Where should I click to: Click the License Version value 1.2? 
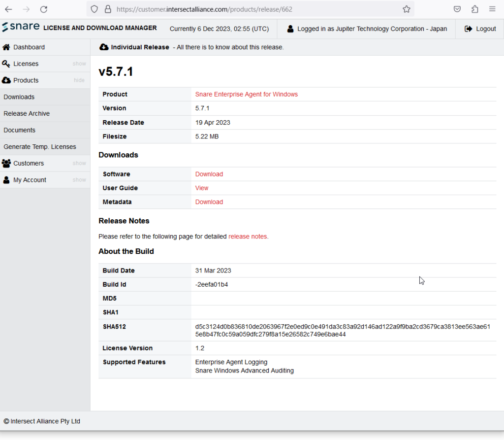point(200,348)
